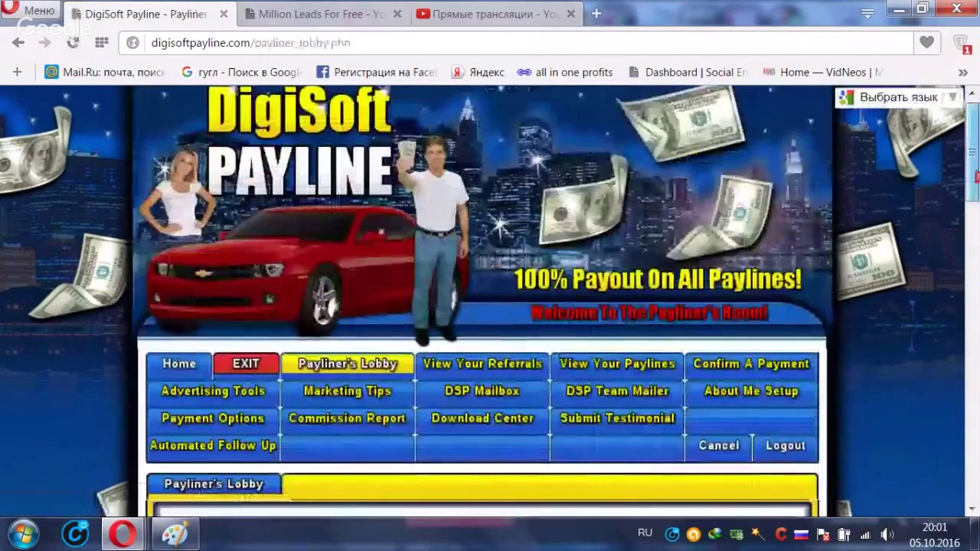Screen dimensions: 980x551
Task: Open the Opera Меню button
Action: (31, 10)
